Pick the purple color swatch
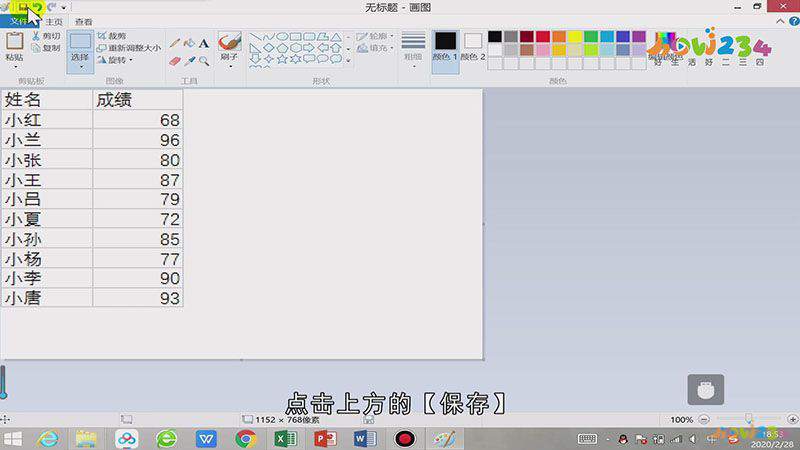Viewport: 800px width, 450px height. 639,36
